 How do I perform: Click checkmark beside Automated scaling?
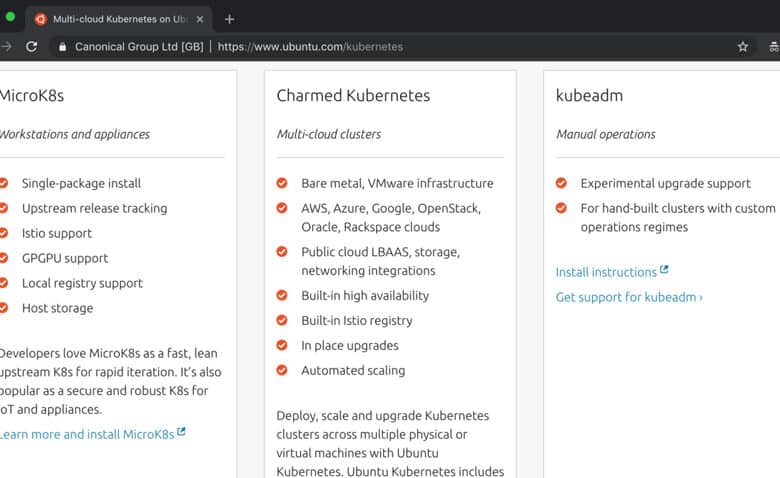(282, 370)
